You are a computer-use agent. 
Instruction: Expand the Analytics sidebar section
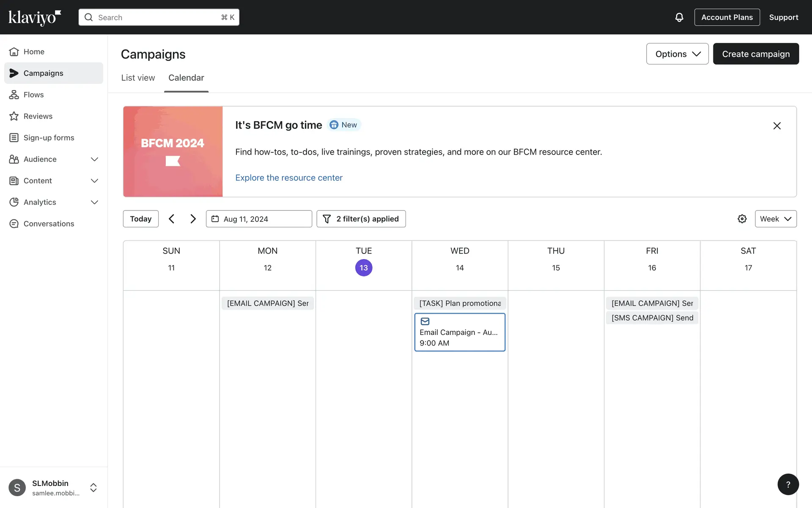[94, 202]
